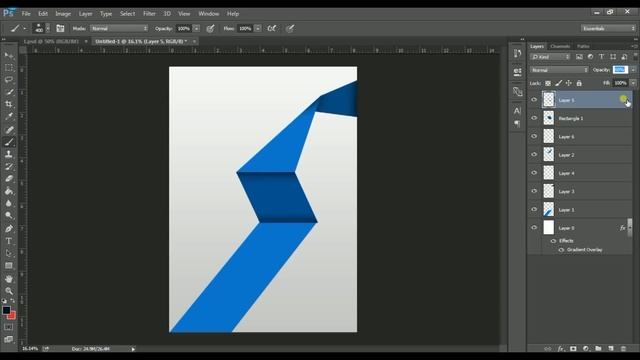Select the Rectangle shape tool
Image resolution: width=640 pixels, height=360 pixels.
[x=9, y=266]
